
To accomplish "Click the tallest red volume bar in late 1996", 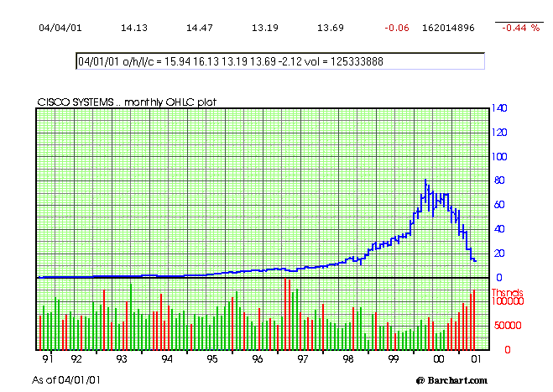I will [285, 314].
